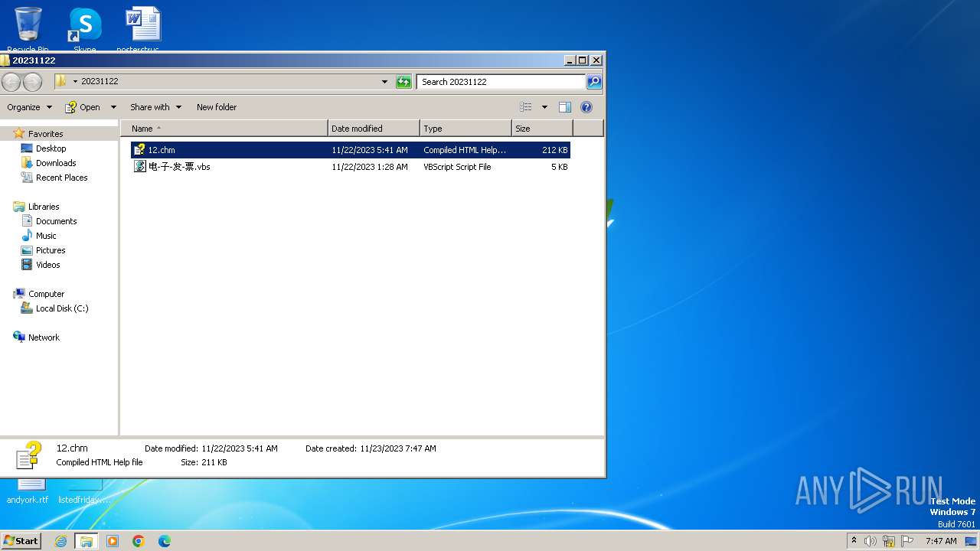Select Network in the navigation pane

pos(44,337)
